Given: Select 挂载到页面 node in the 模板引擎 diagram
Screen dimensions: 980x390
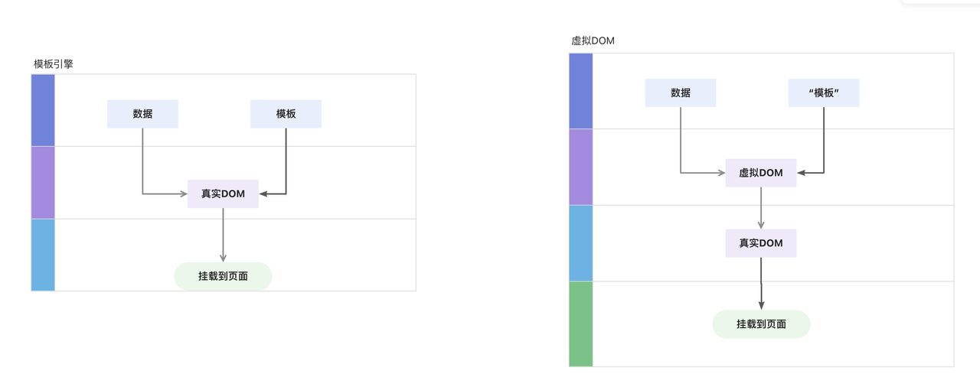Looking at the screenshot, I should click(x=223, y=276).
